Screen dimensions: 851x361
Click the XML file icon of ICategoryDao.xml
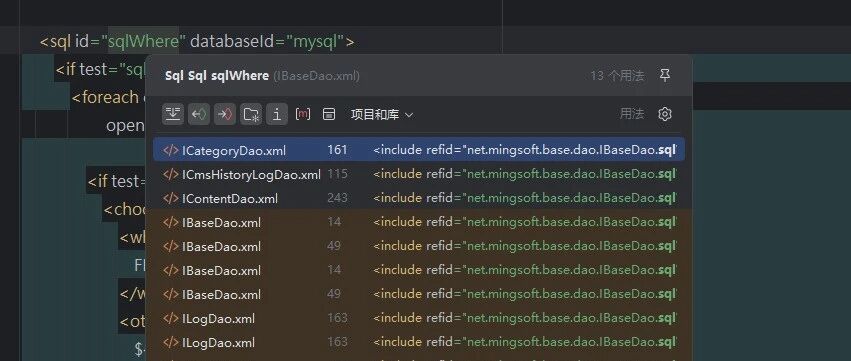171,150
